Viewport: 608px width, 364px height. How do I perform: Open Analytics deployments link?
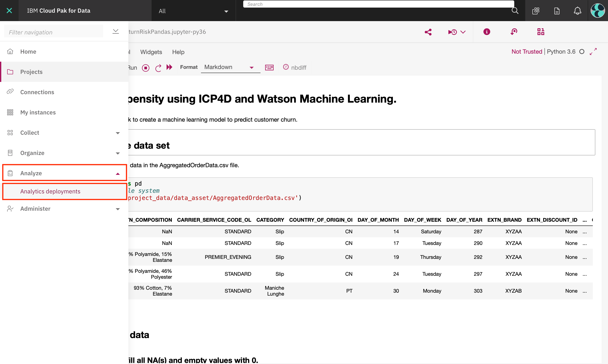(x=50, y=191)
